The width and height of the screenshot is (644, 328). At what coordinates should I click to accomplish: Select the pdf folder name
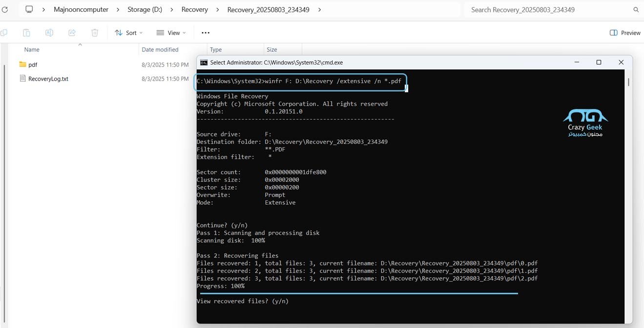coord(33,65)
